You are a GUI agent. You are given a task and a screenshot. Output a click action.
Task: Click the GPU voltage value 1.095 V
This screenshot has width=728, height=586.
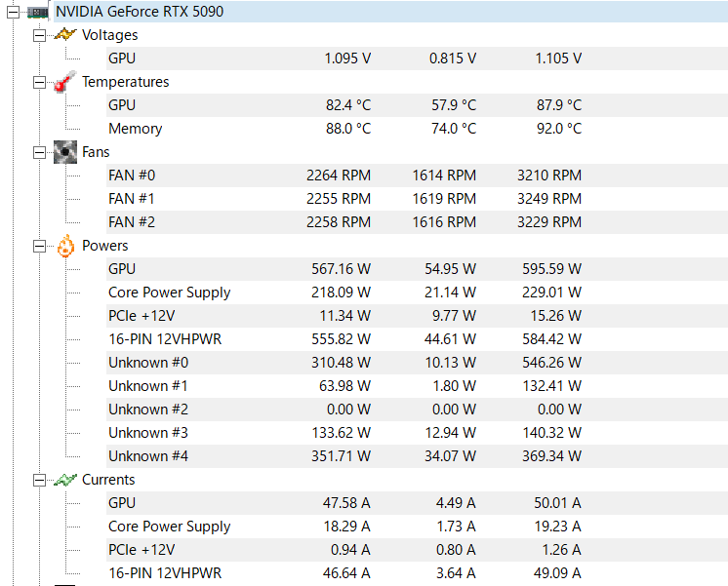347,59
